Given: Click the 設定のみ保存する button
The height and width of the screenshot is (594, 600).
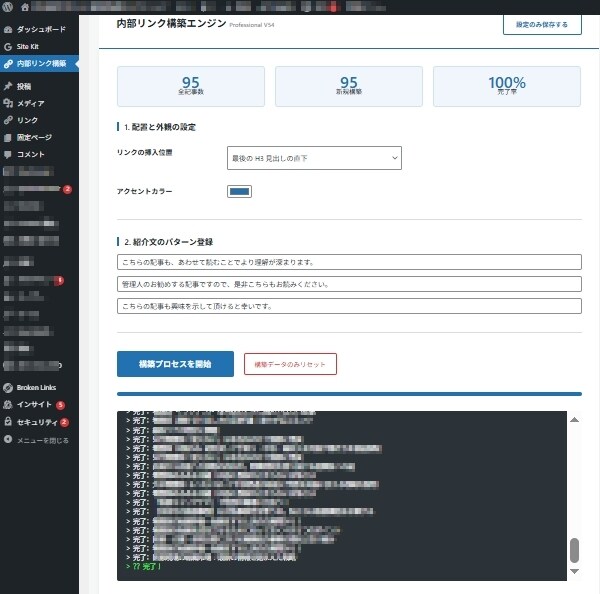Looking at the screenshot, I should (542, 24).
